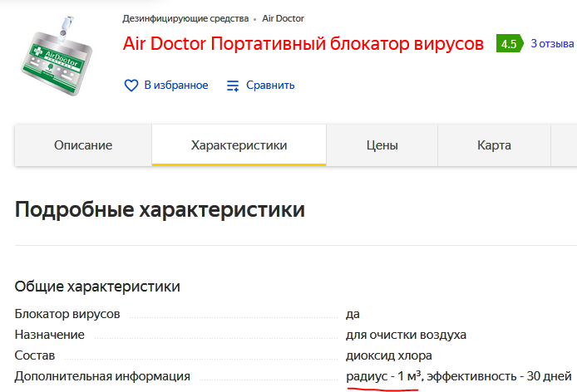This screenshot has width=577, height=392.
Task: Click the heart favorites icon
Action: click(x=131, y=86)
